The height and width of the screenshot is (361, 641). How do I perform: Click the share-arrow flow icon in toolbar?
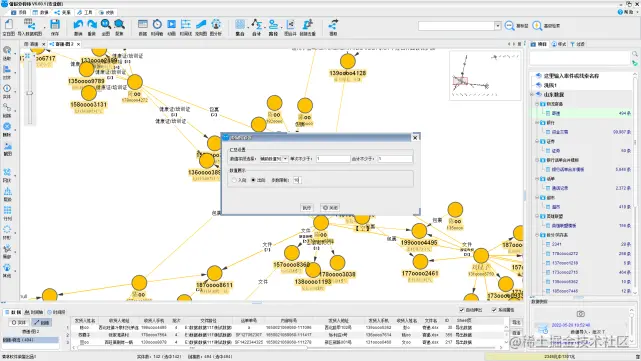(334, 25)
